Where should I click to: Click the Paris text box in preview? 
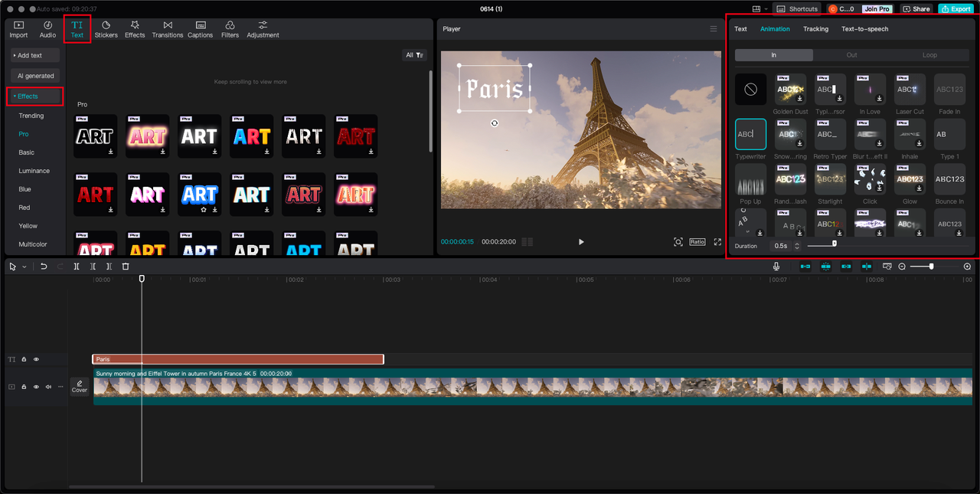[x=495, y=89]
